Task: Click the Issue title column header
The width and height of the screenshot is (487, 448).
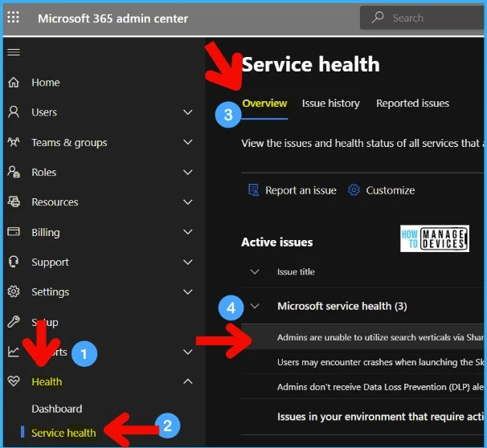Action: tap(296, 272)
